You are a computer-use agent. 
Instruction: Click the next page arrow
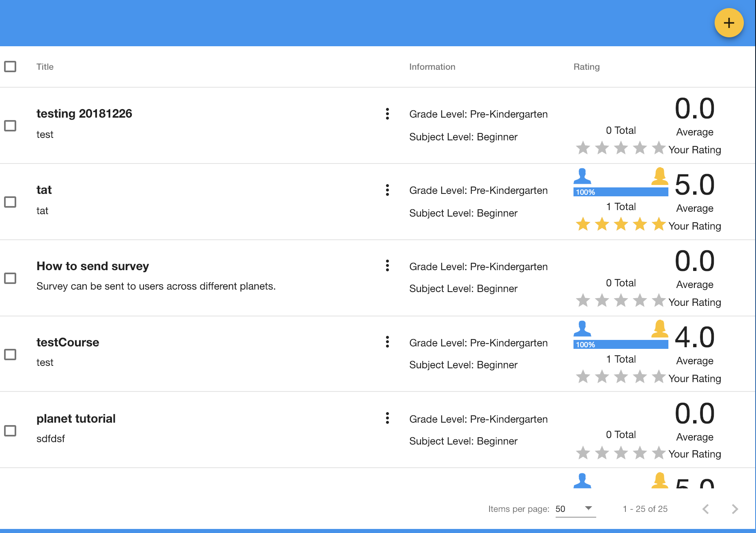(735, 509)
